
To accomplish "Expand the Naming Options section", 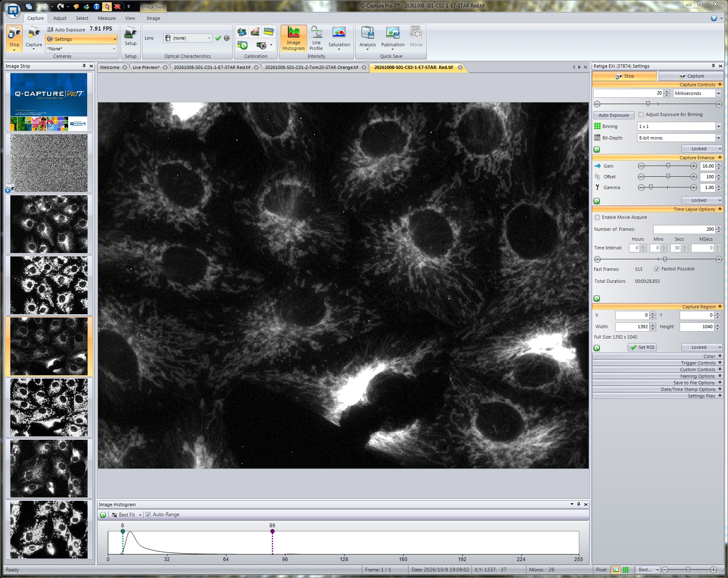I will [657, 376].
